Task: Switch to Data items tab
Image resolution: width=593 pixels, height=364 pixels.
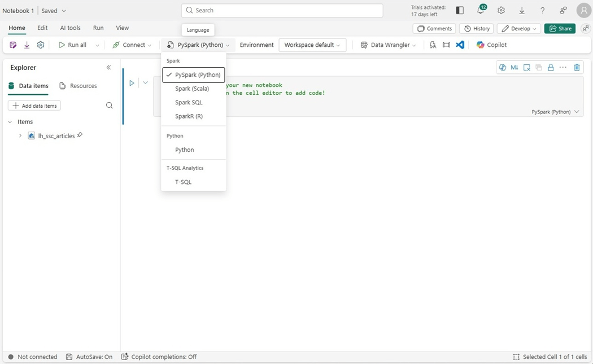Action: click(x=28, y=86)
